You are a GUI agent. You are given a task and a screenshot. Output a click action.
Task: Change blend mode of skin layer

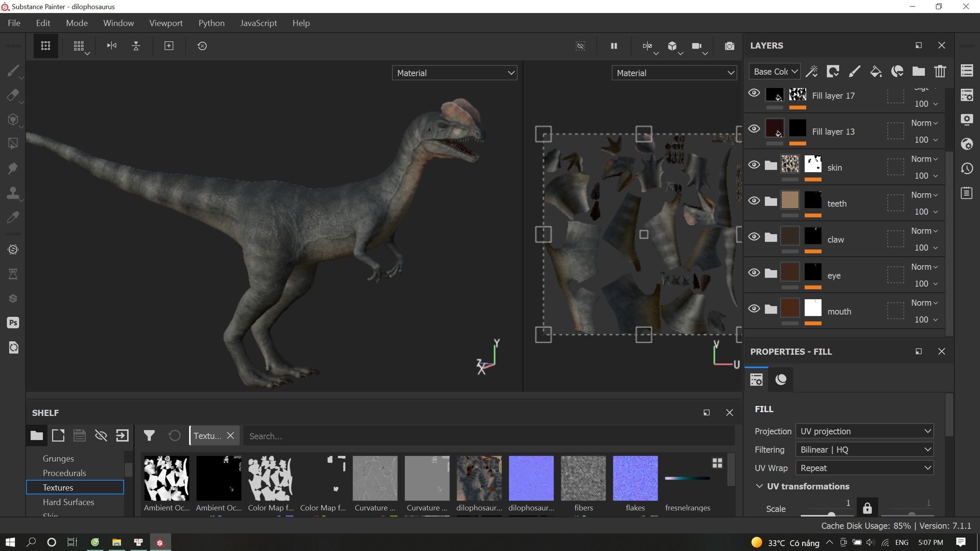[924, 159]
